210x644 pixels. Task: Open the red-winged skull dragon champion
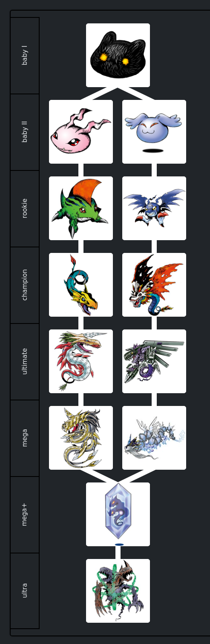pos(154,285)
